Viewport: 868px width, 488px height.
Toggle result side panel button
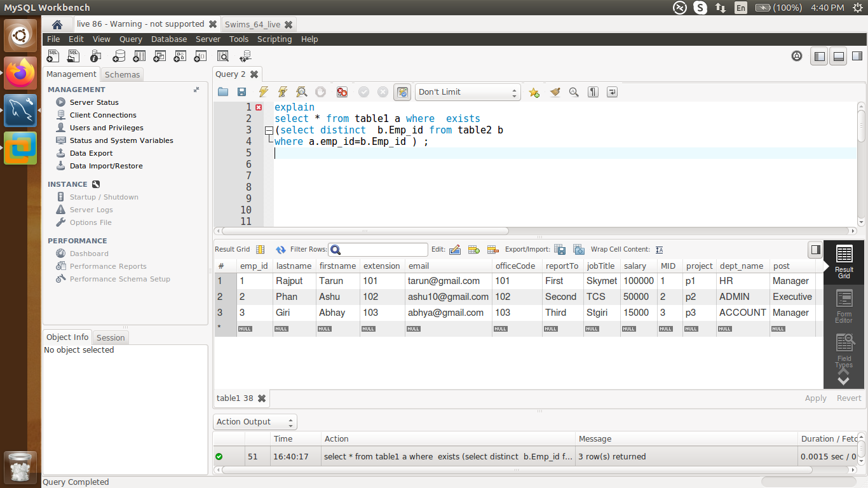click(x=815, y=250)
